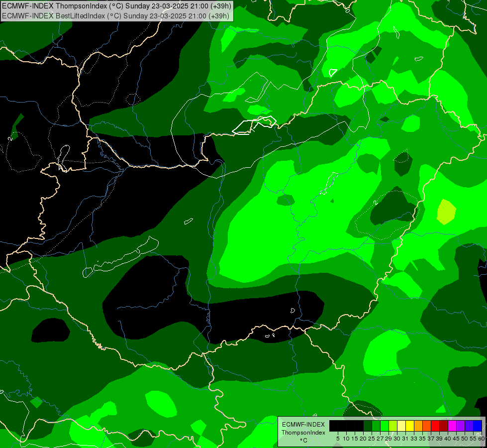Click legend scale value 33
This screenshot has width=487, height=448.
click(x=414, y=439)
